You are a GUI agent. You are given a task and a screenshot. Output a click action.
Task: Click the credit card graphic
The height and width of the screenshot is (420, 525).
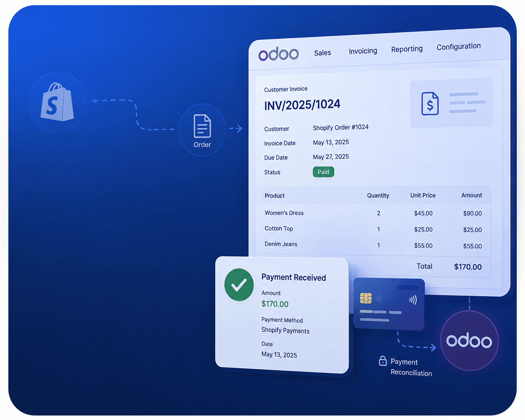pyautogui.click(x=389, y=304)
